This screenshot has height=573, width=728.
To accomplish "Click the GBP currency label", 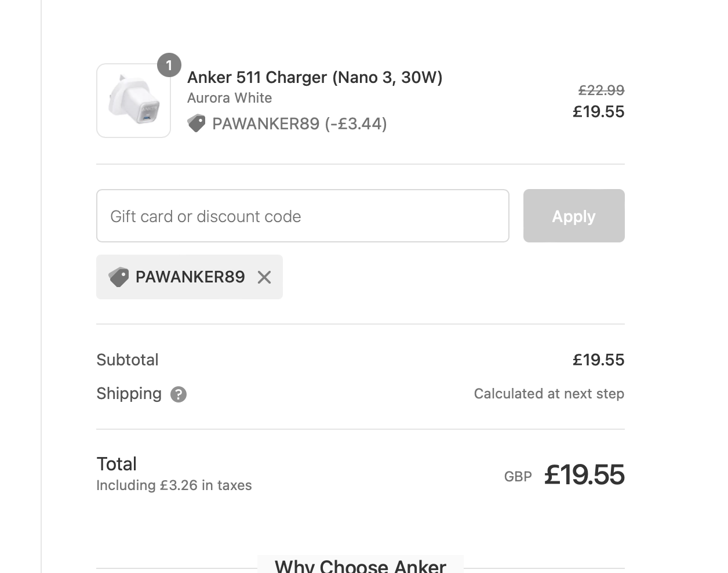I will pyautogui.click(x=518, y=477).
